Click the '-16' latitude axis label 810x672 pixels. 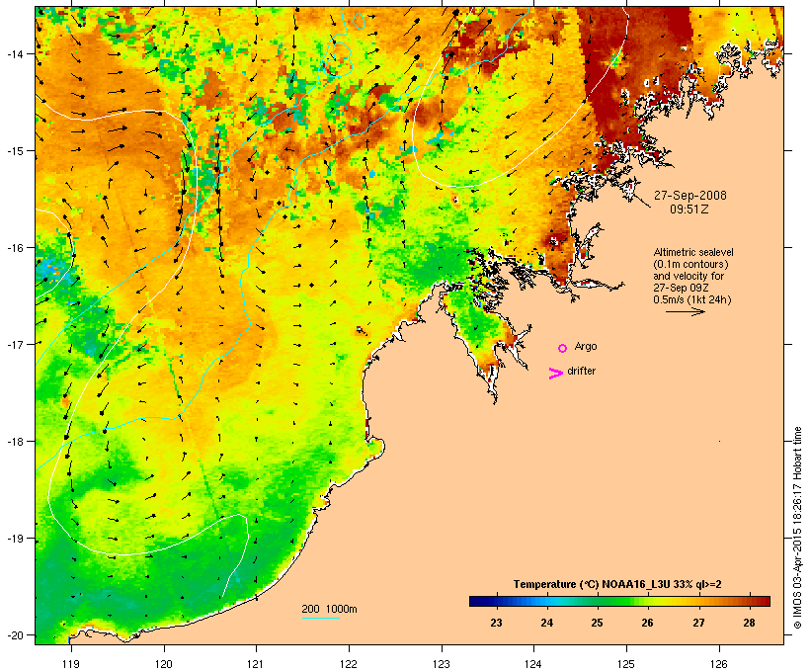[14, 248]
